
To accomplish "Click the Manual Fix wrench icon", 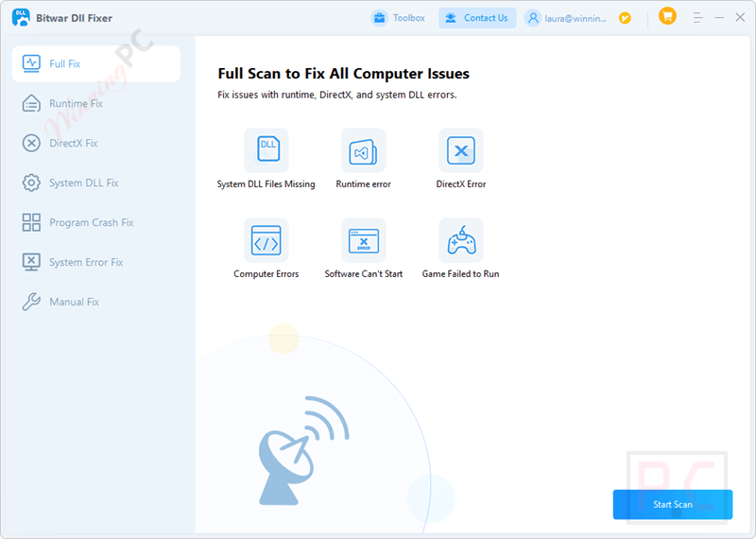I will pyautogui.click(x=31, y=302).
